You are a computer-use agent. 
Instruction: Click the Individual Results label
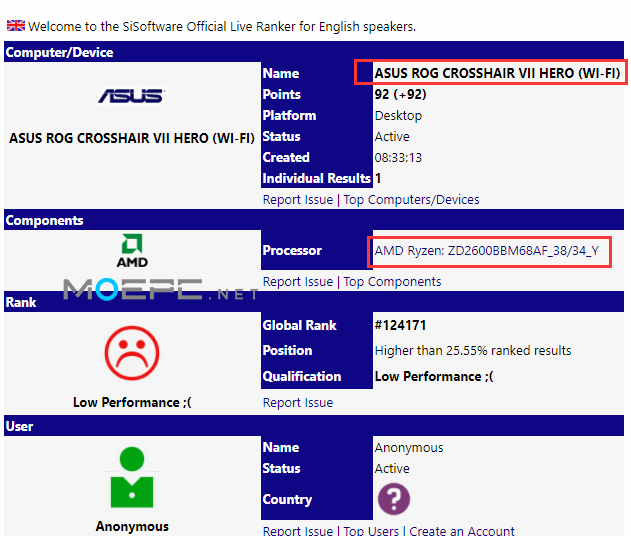pos(316,178)
